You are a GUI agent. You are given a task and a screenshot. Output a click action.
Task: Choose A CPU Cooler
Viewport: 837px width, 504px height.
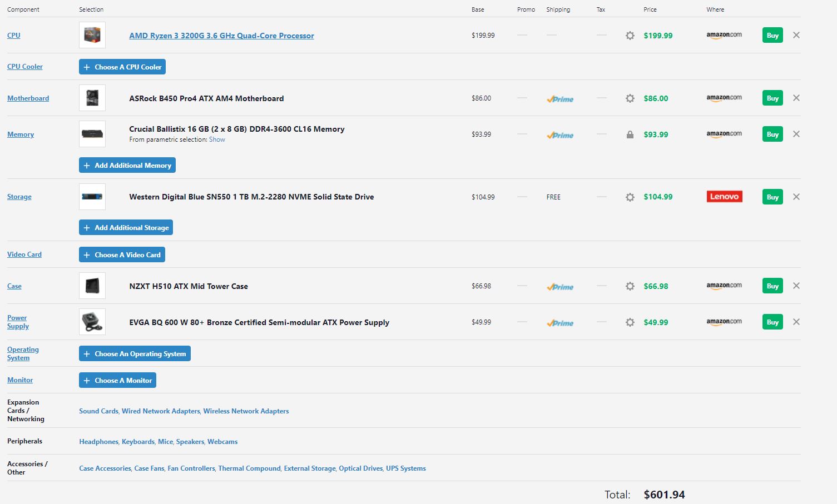122,67
